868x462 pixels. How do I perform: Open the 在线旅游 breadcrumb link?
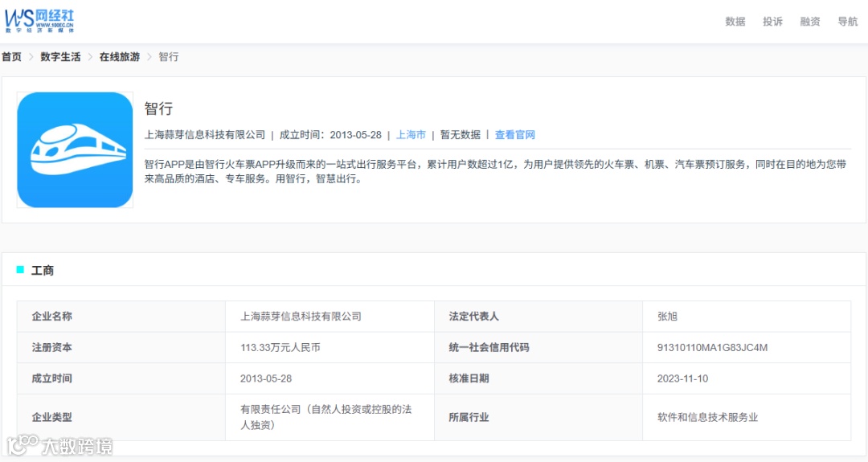pyautogui.click(x=120, y=57)
